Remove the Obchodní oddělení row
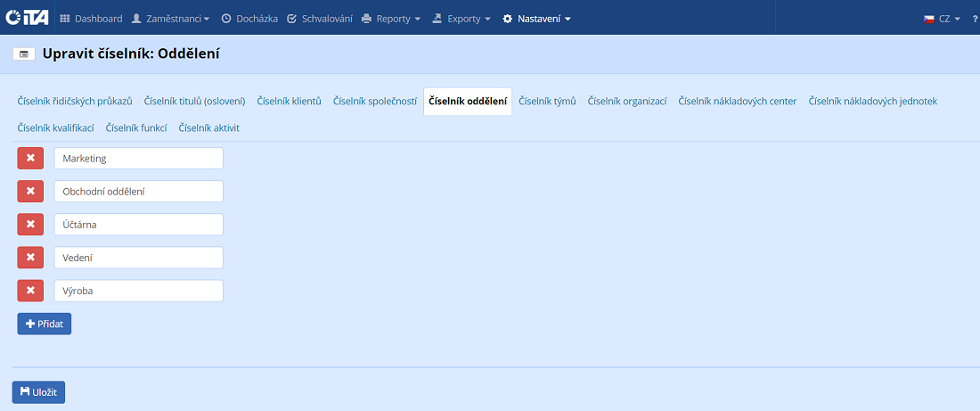 click(30, 192)
